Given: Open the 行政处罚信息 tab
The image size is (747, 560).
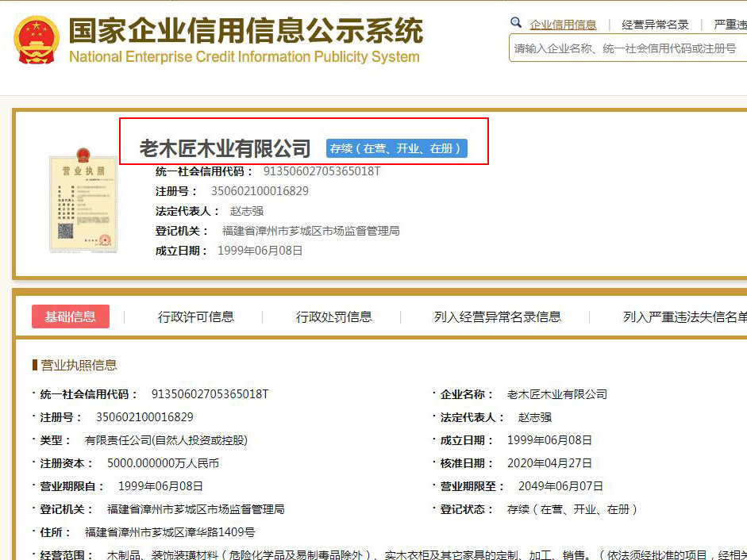Looking at the screenshot, I should pyautogui.click(x=334, y=316).
